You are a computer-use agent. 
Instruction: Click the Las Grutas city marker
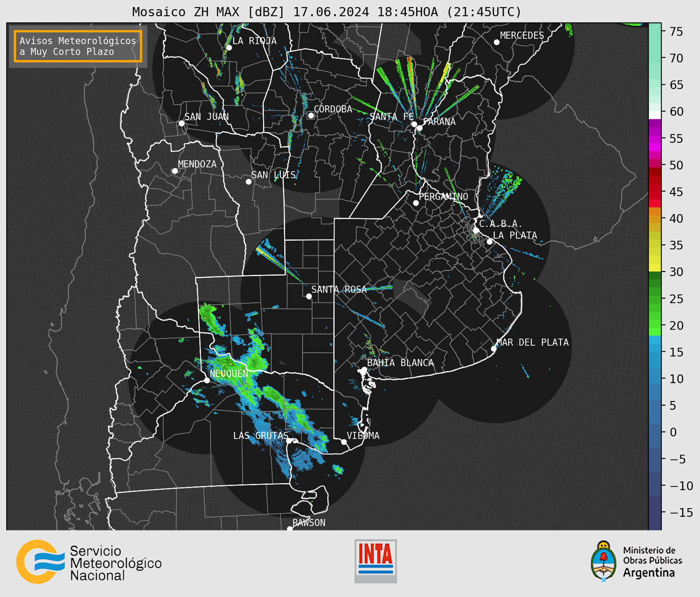coord(289,441)
